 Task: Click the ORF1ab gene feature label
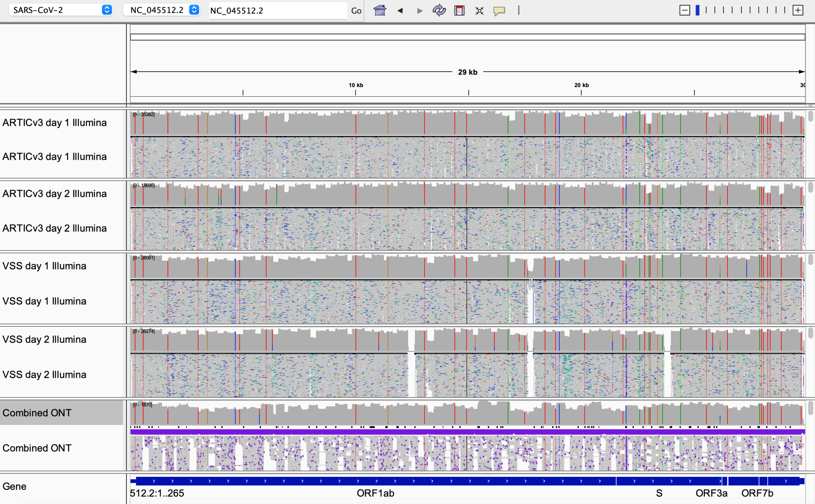click(x=375, y=493)
